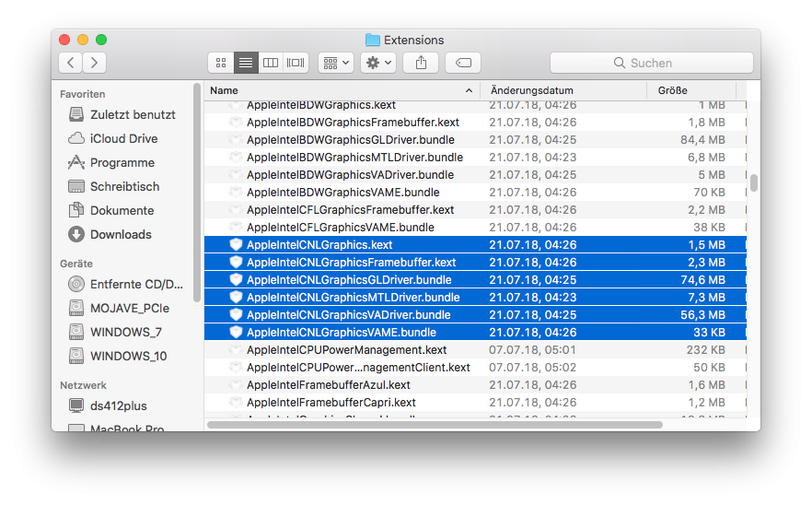Click the bundle icon of AppleIntelCNLGraphicsVAME.bundle

tap(236, 333)
